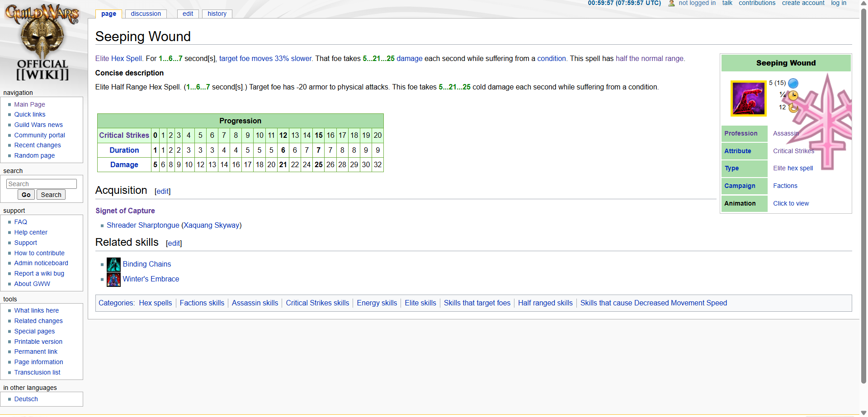The image size is (868, 417).
Task: Select the page tab
Action: (108, 14)
